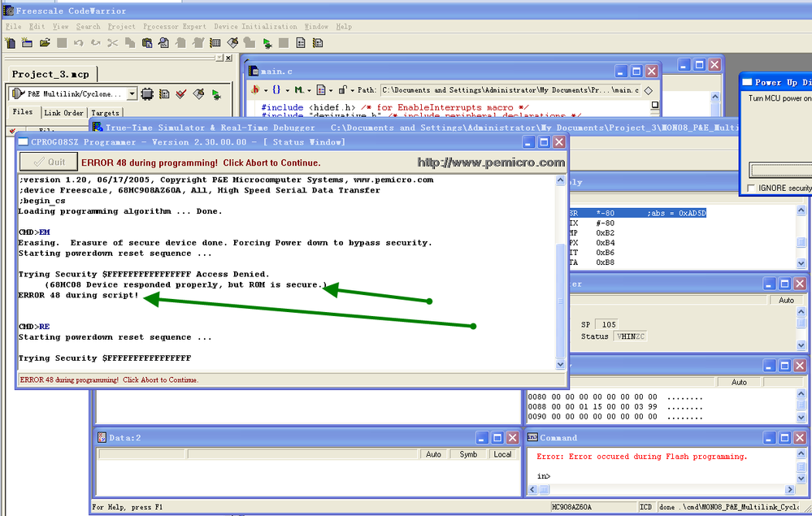The width and height of the screenshot is (812, 516).
Task: Click the Local button in Data:2 window
Action: (x=502, y=454)
